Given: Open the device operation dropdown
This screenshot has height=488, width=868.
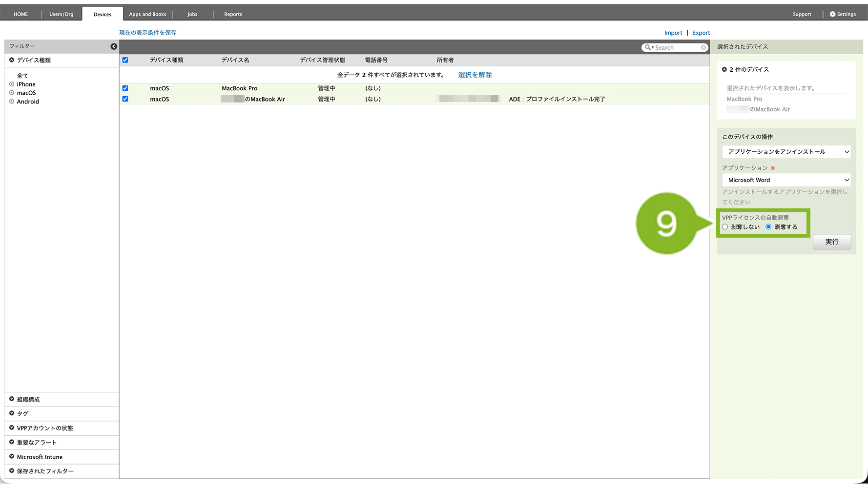Looking at the screenshot, I should [786, 152].
